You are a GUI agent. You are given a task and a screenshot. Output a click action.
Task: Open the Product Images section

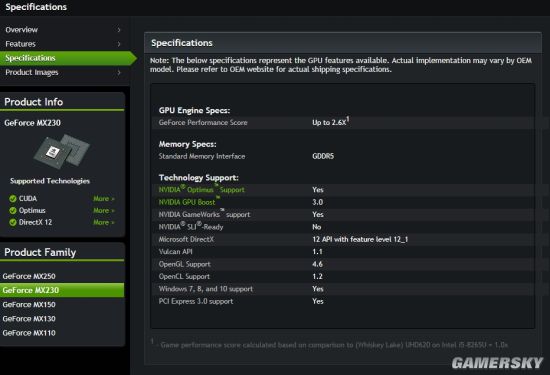tap(32, 72)
